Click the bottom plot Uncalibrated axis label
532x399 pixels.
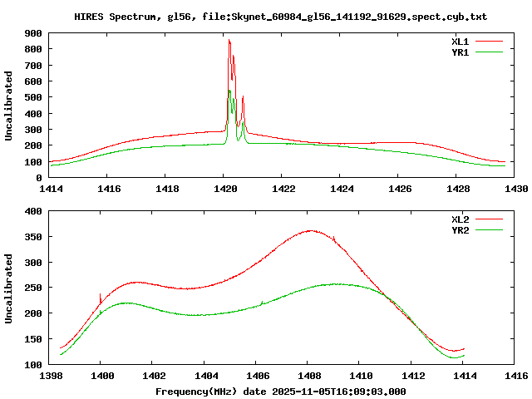(8, 288)
